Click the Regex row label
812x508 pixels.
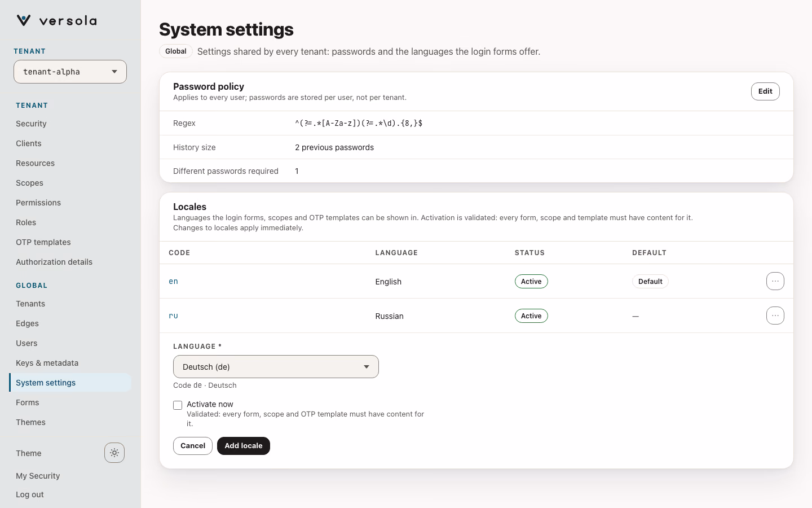pos(184,123)
